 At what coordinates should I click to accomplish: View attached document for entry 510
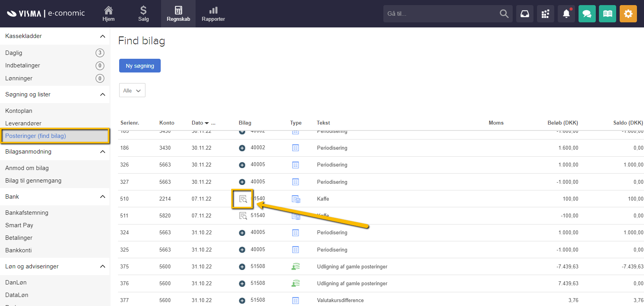tap(243, 199)
